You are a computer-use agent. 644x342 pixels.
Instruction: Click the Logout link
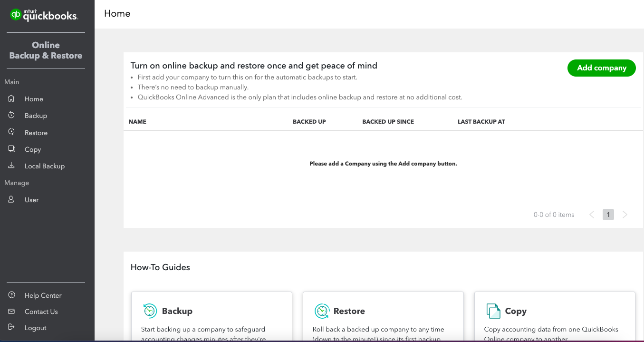tap(36, 328)
